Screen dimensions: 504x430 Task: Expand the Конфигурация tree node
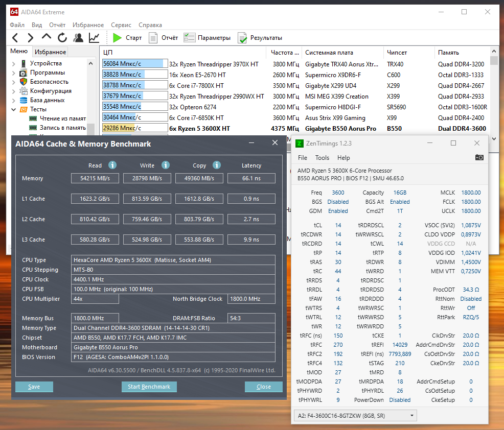point(14,91)
